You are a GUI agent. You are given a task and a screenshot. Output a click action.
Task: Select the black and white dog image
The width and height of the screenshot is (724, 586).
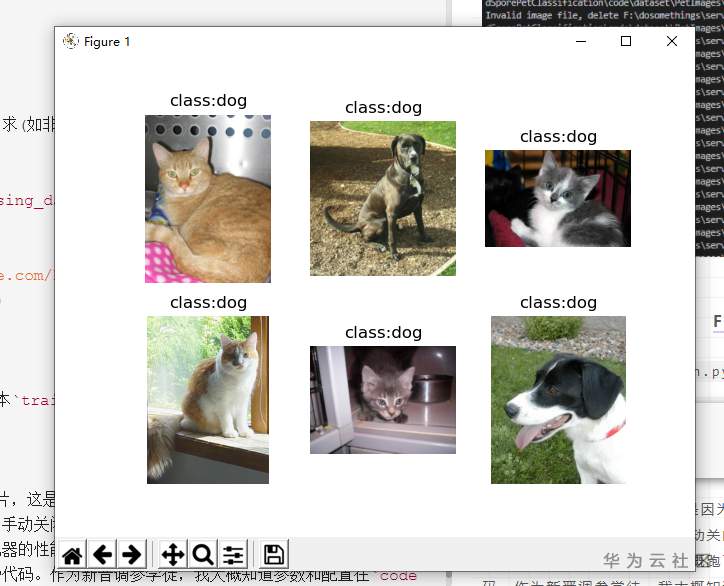(558, 400)
